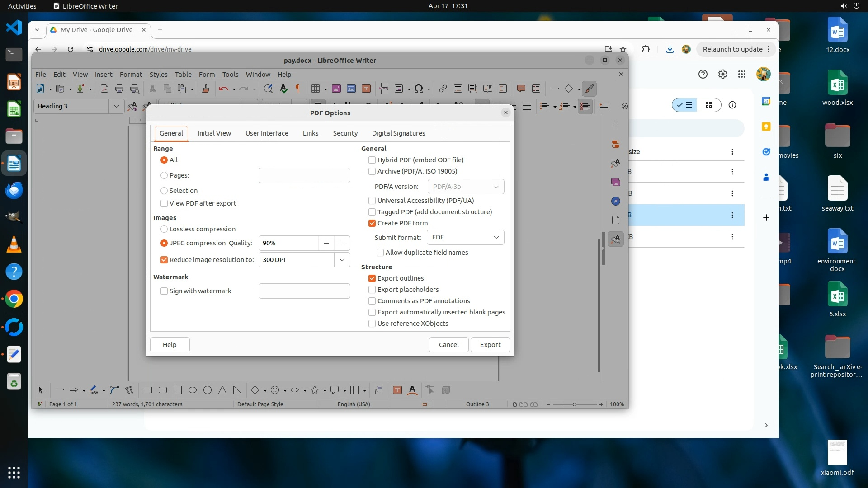
Task: Open the Navigator compass icon in sidebar
Action: (616, 201)
